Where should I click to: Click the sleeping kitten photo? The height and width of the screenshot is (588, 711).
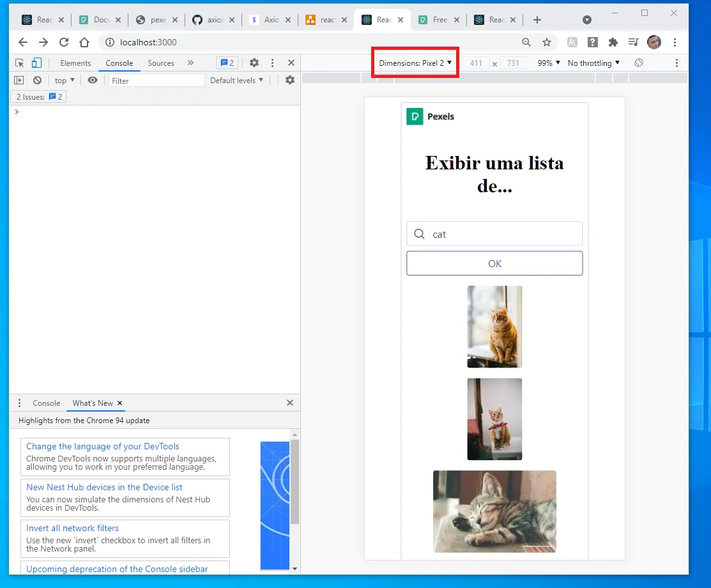494,511
